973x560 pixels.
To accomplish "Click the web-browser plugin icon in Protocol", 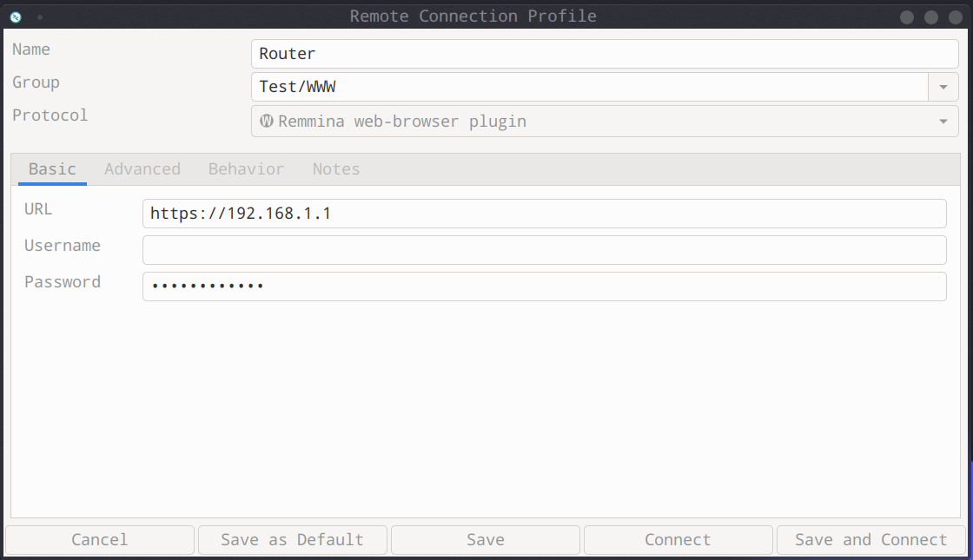I will click(x=267, y=122).
